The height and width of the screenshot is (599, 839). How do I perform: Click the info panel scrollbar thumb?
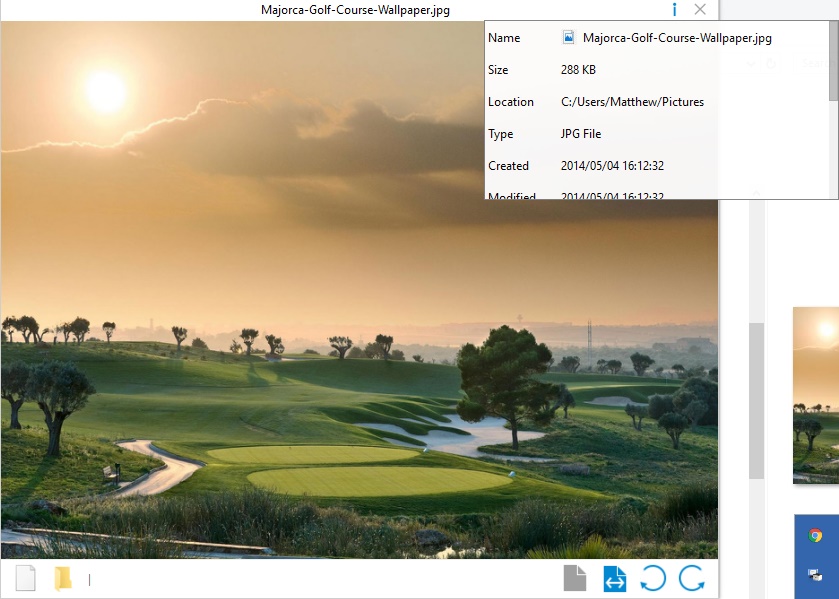[834, 61]
